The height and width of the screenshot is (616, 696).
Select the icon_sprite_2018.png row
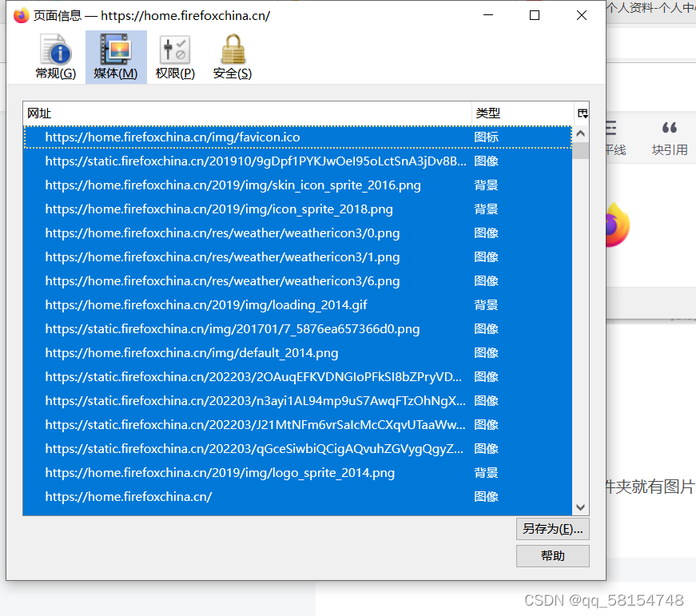coord(297,209)
